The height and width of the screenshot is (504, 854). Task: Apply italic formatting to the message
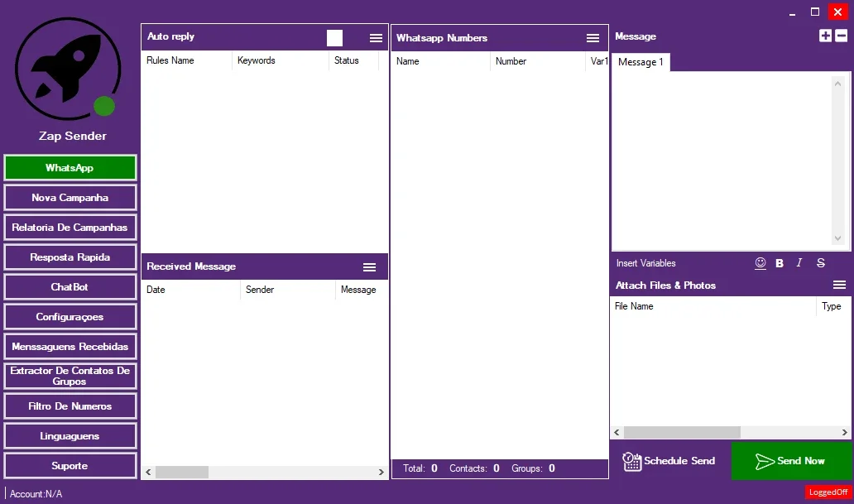tap(799, 262)
